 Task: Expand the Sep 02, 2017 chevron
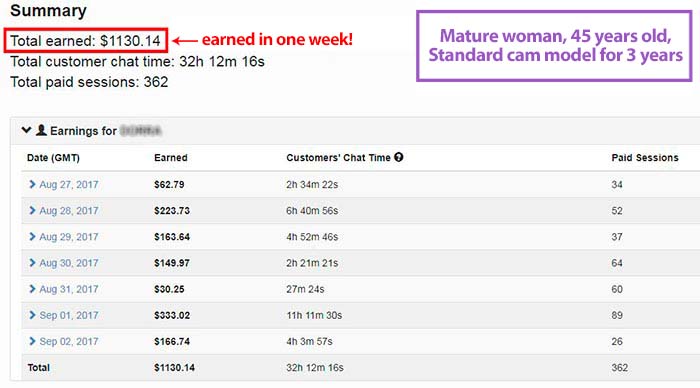32,341
